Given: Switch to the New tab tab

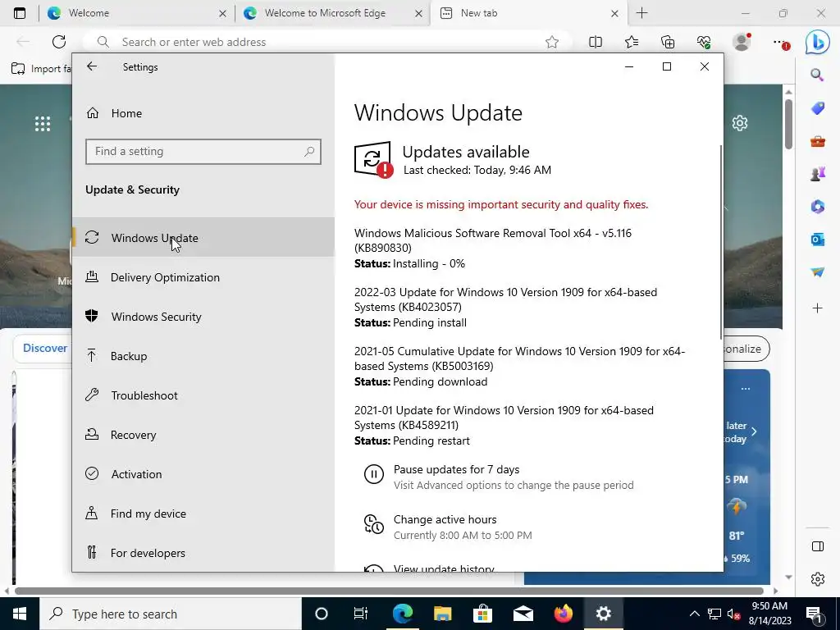Looking at the screenshot, I should tap(529, 13).
